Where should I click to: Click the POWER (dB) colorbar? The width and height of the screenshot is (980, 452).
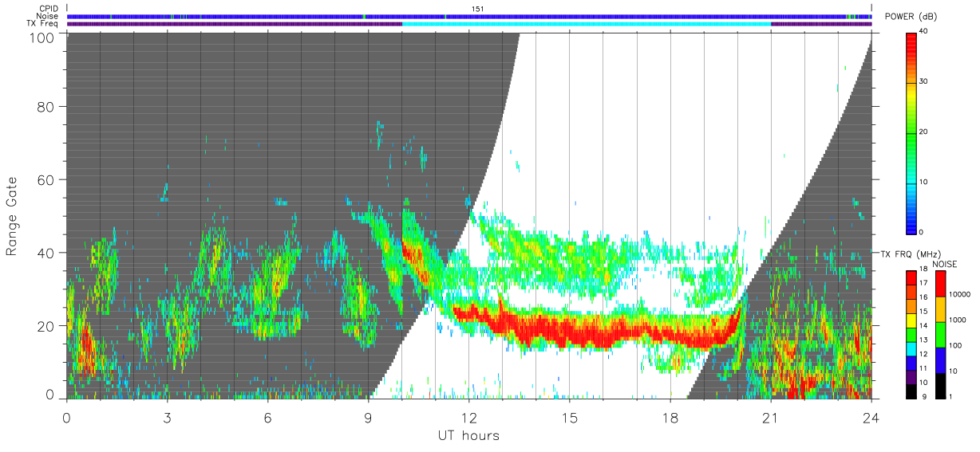911,132
